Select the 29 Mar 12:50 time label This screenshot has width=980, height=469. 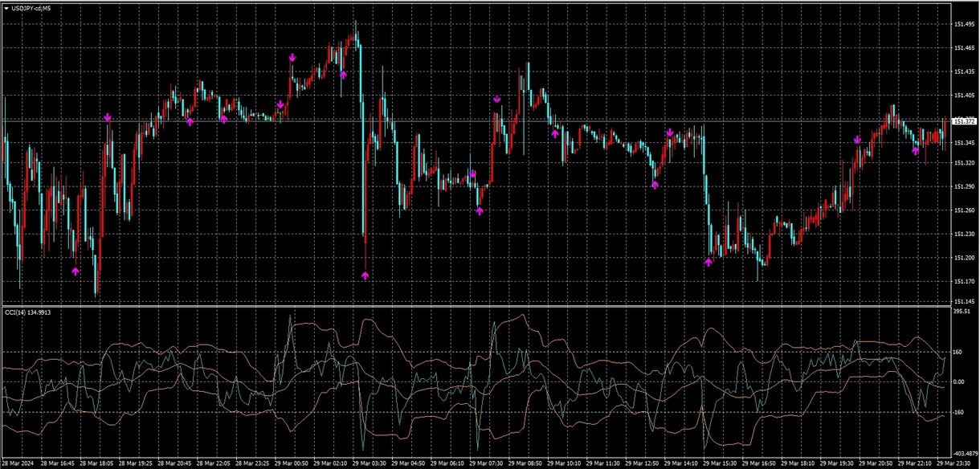(640, 463)
